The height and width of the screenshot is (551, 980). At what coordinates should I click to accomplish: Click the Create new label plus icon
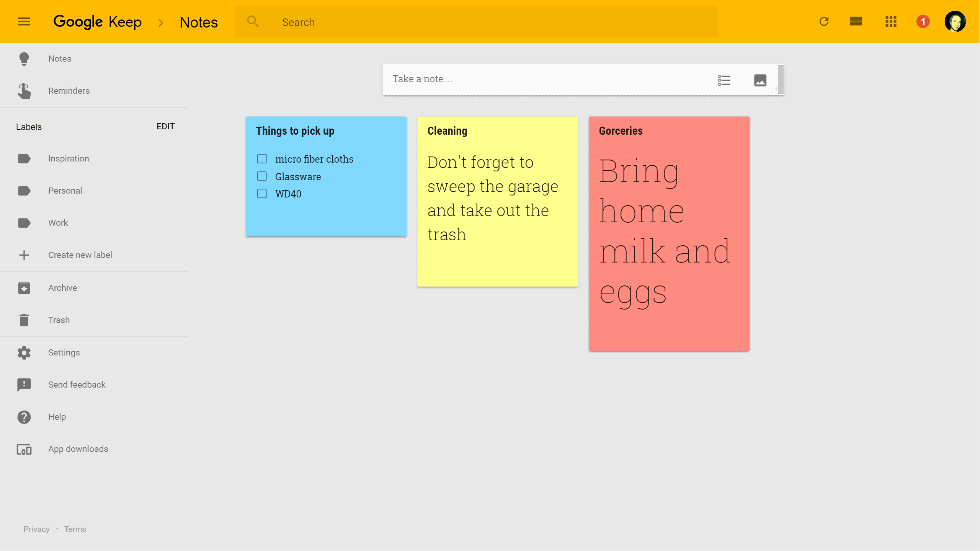tap(24, 254)
